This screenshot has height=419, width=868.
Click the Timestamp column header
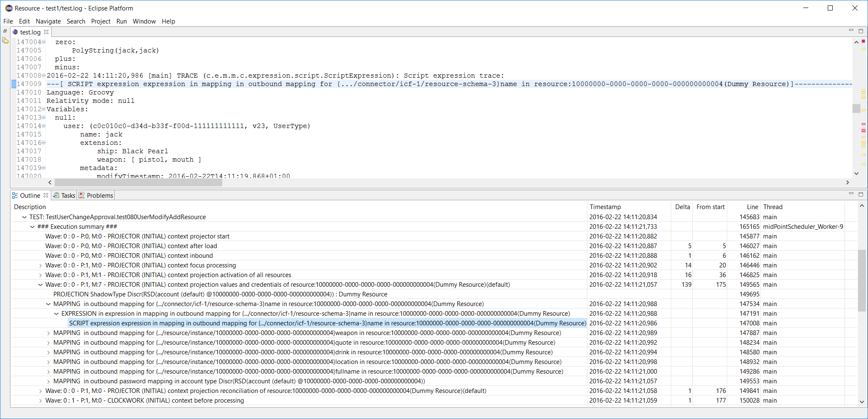(605, 207)
